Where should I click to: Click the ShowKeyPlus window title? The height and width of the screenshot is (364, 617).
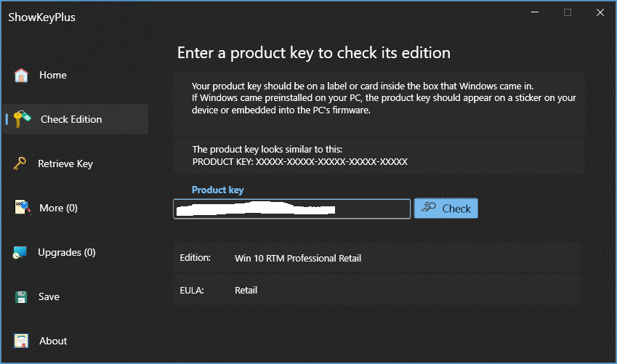click(41, 17)
